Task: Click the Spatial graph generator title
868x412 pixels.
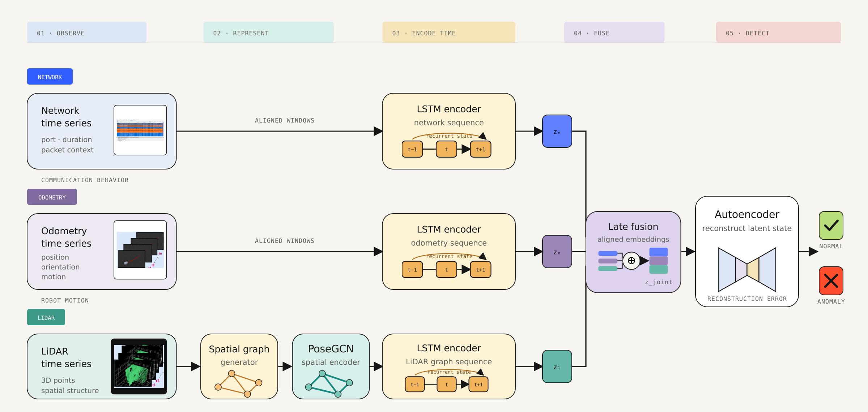Action: point(239,355)
